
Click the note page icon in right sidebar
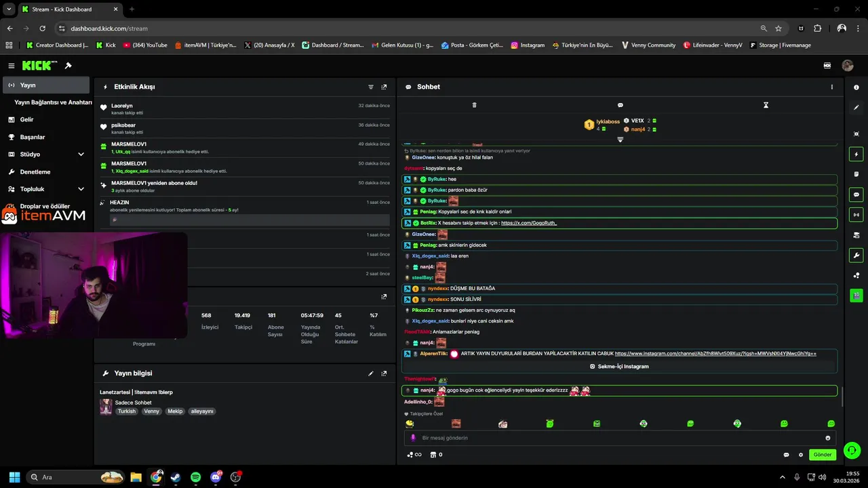coord(856,174)
